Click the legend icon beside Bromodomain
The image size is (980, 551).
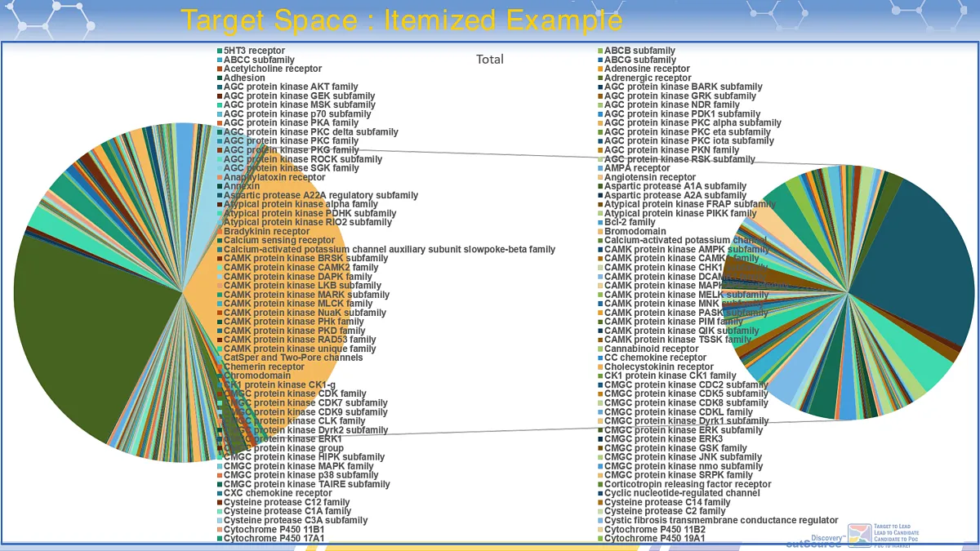pyautogui.click(x=601, y=231)
